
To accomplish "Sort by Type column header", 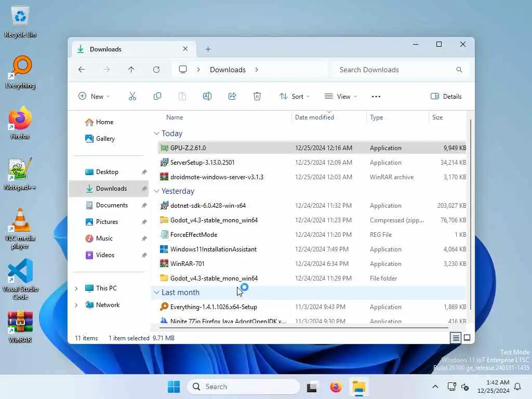I will coord(377,117).
